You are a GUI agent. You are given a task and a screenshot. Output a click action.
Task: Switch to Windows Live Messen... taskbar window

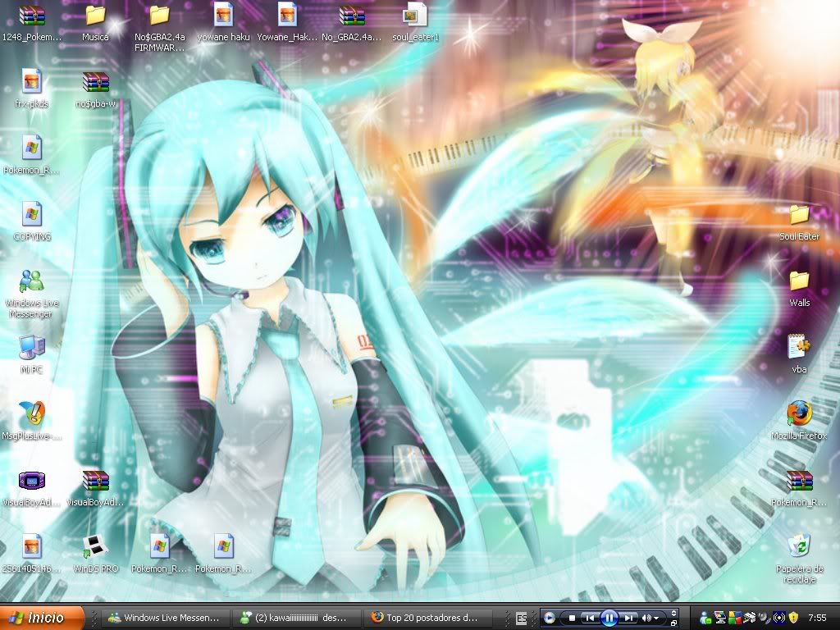pyautogui.click(x=164, y=619)
